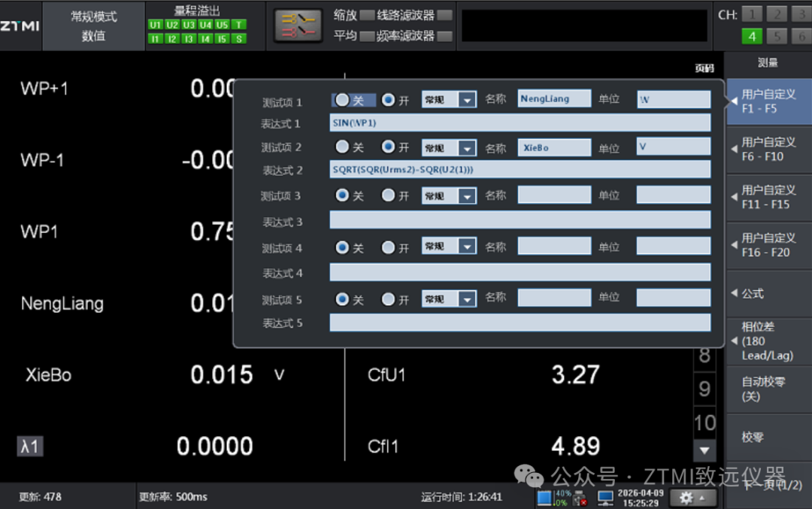Click the page list down arrow
Screen dimensions: 812x509
(x=704, y=450)
